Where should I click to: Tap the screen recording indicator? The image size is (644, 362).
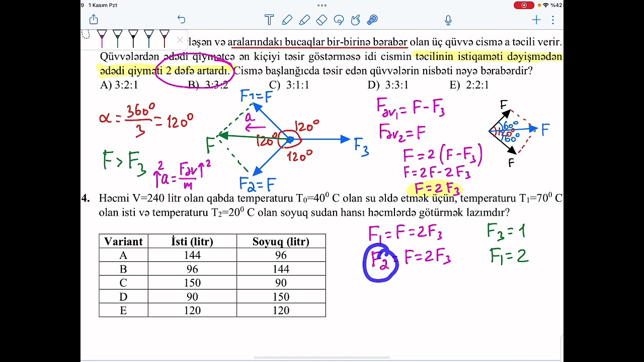coord(524,5)
